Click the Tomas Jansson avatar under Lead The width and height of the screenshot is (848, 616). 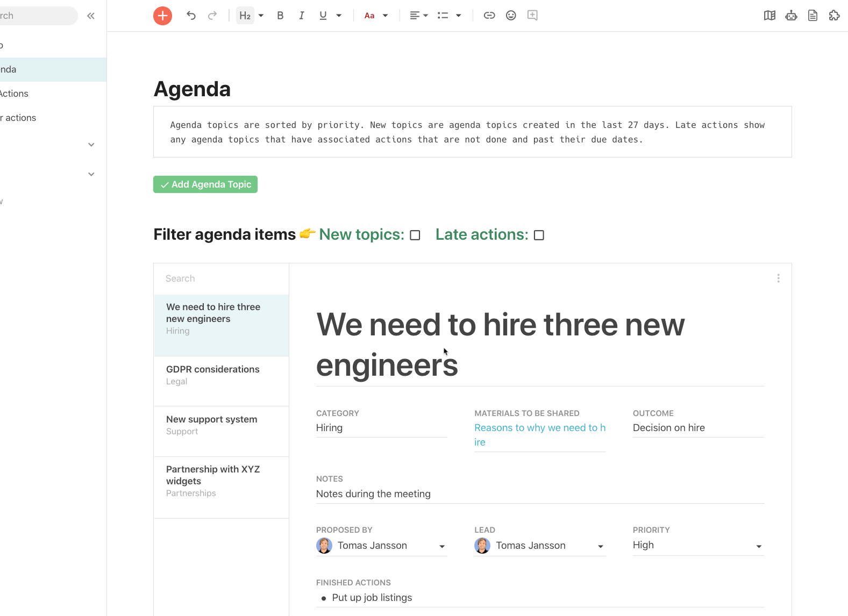click(x=482, y=546)
